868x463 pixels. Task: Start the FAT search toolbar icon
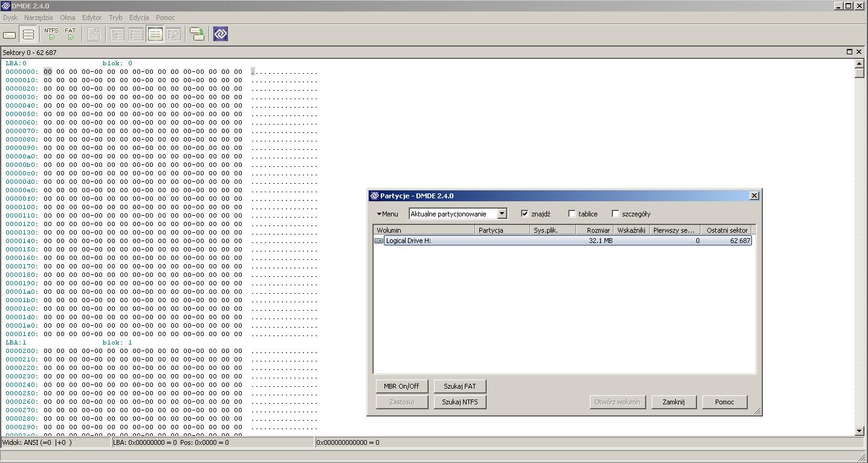[71, 34]
